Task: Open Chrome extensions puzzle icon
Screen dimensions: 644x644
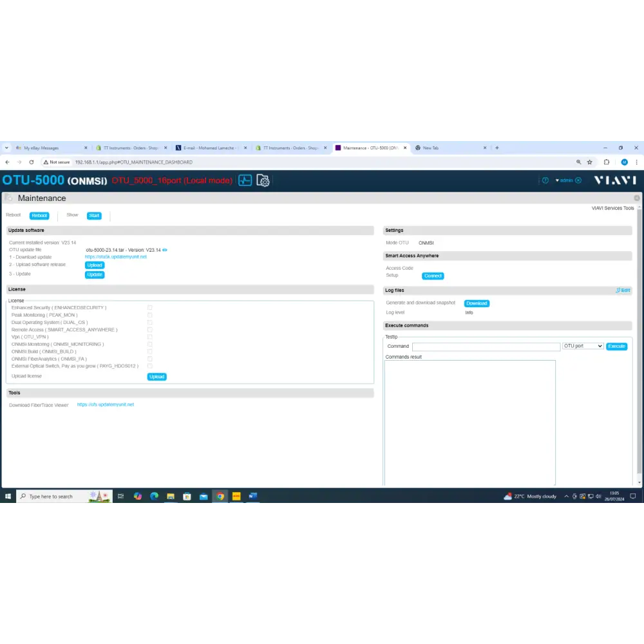Action: (x=607, y=162)
